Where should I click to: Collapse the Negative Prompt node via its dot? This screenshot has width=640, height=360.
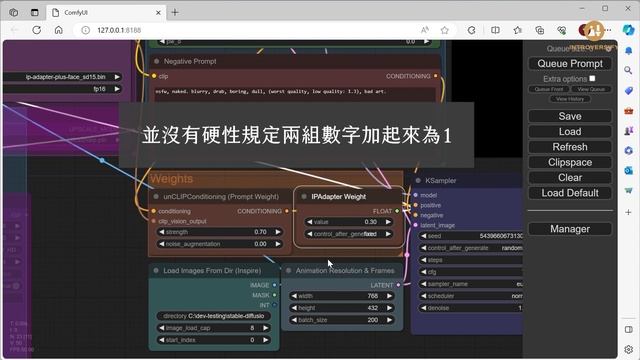point(156,61)
